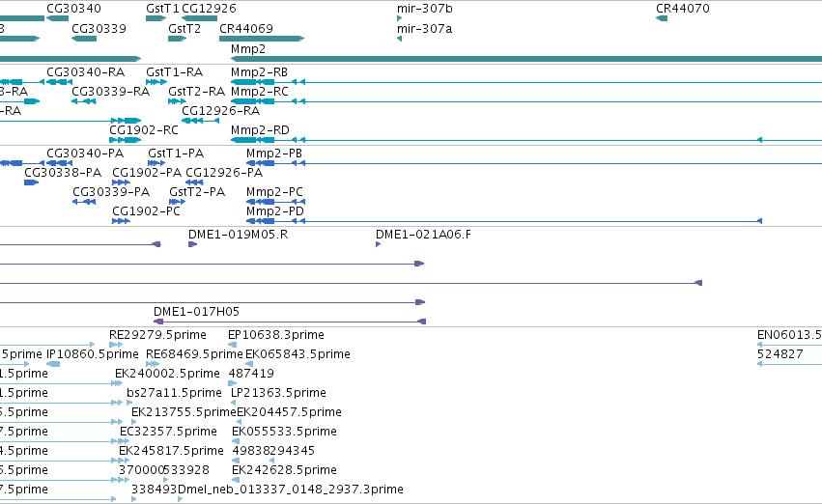Image resolution: width=822 pixels, height=504 pixels.
Task: Choose the EK213755.5prime EST label
Action: pyautogui.click(x=184, y=412)
